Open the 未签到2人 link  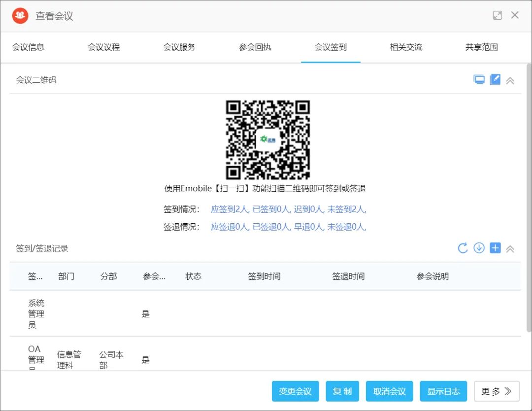pos(346,209)
